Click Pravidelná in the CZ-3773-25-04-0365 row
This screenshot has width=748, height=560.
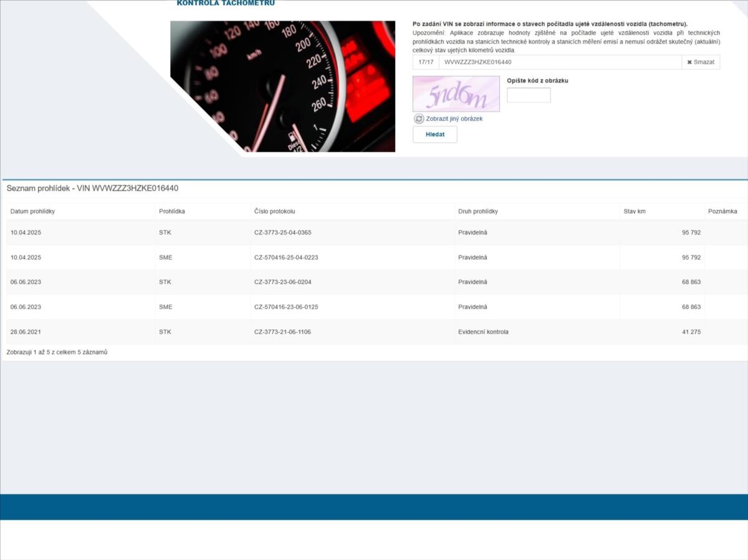(472, 232)
